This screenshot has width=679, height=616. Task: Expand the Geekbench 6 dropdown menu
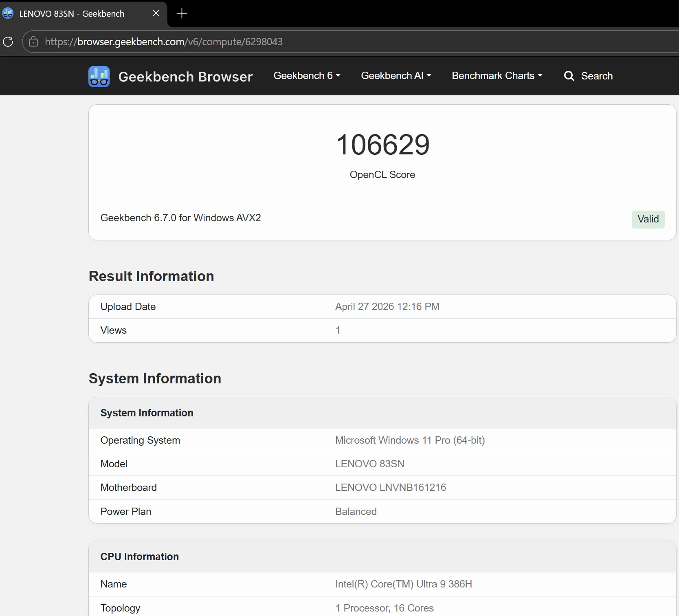[x=307, y=76]
